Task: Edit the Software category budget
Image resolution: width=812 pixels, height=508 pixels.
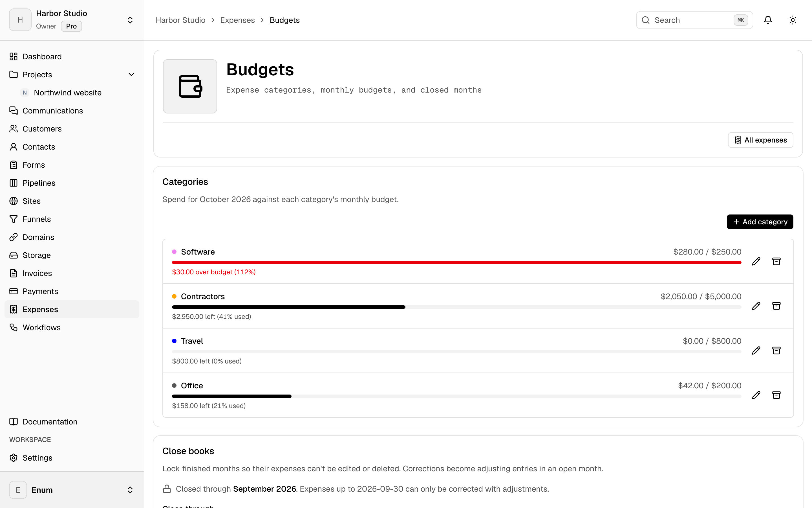Action: pyautogui.click(x=756, y=261)
